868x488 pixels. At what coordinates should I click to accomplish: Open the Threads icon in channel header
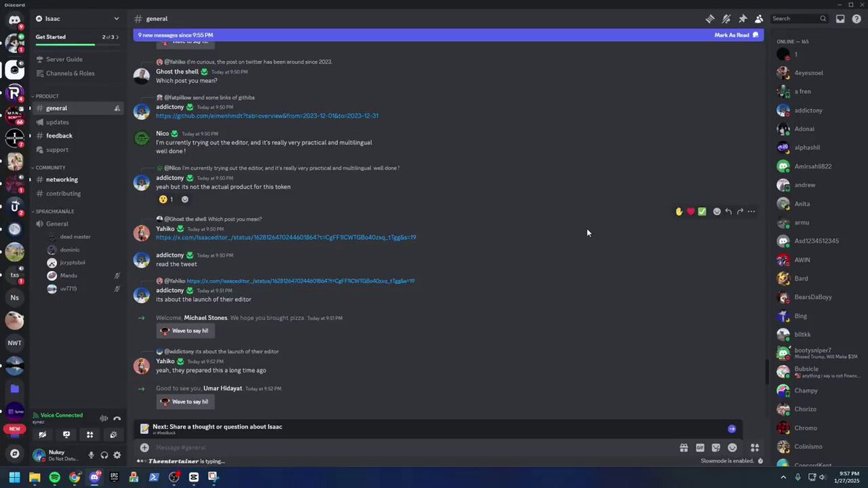coord(710,19)
